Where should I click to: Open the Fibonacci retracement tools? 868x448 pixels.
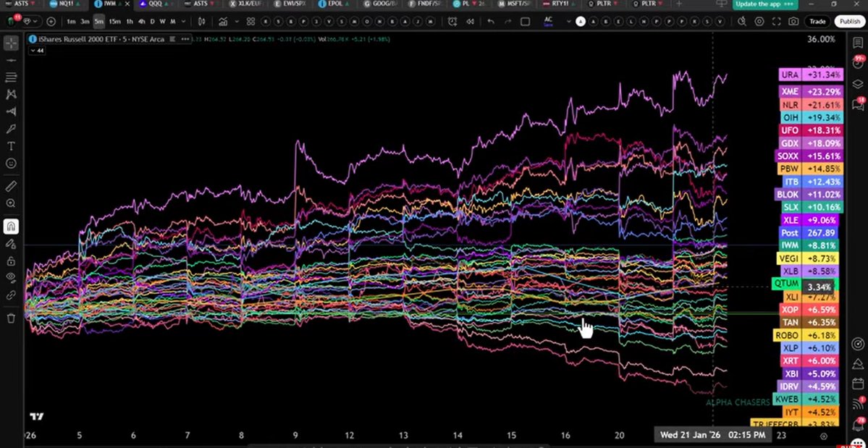click(11, 77)
